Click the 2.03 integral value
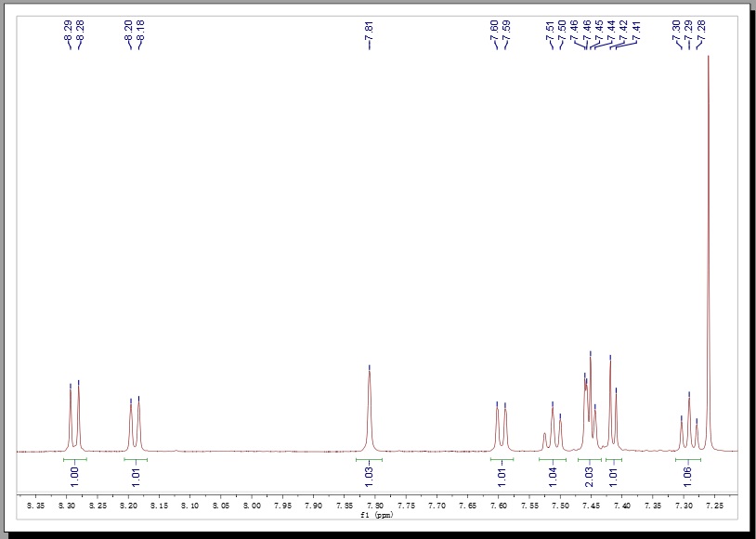 tap(589, 477)
